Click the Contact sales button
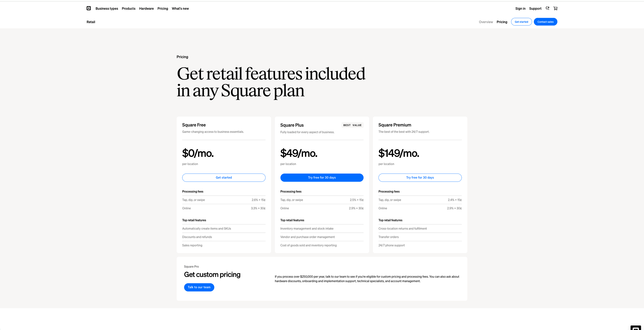This screenshot has width=644, height=330. 545,22
